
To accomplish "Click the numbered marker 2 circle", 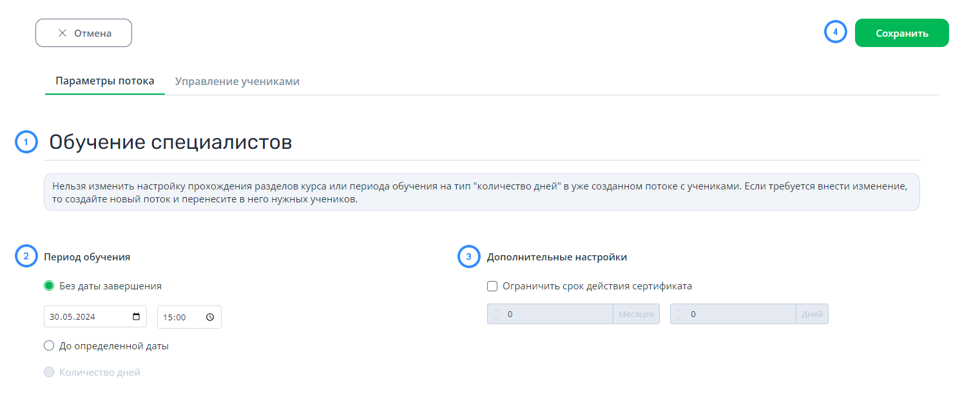I will [x=26, y=256].
